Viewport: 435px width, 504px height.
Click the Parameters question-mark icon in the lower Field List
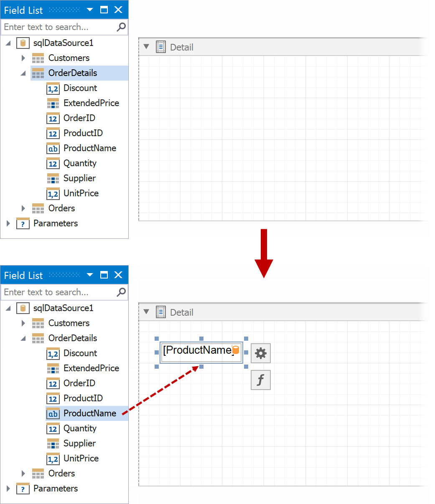click(x=23, y=489)
